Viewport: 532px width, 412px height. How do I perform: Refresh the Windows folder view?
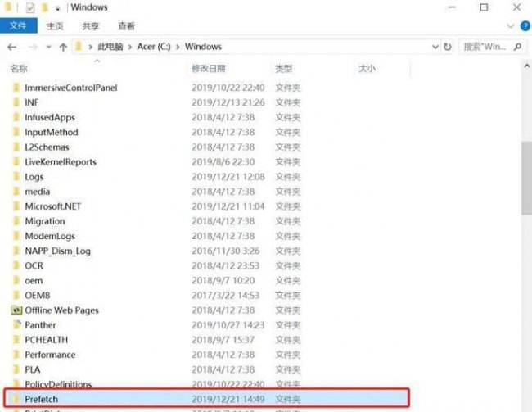(448, 47)
